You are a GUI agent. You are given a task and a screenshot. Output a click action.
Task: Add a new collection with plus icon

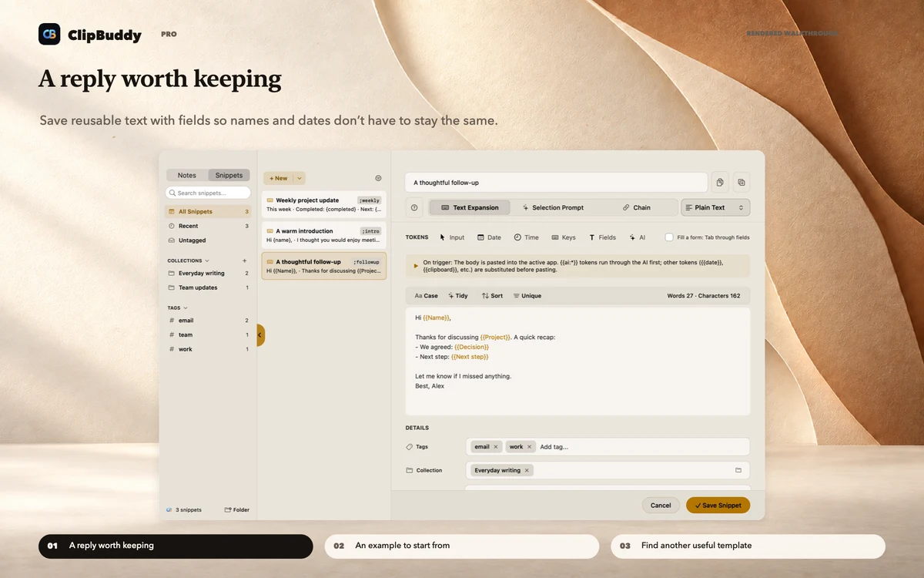[x=245, y=260]
